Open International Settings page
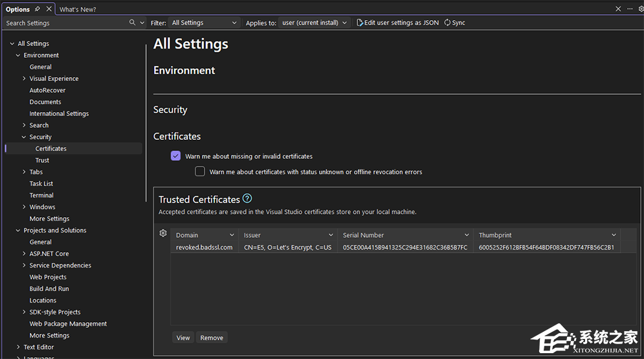This screenshot has height=359, width=644. [59, 113]
